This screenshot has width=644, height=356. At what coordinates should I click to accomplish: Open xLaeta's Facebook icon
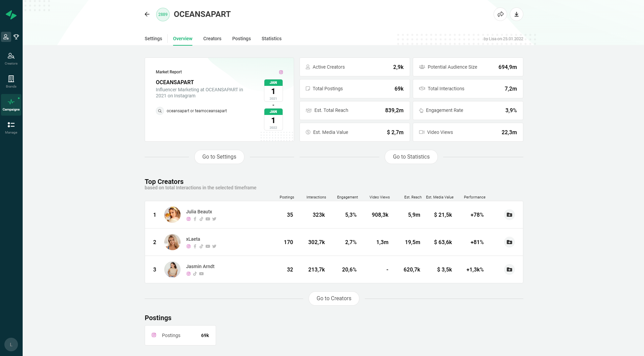coord(195,246)
